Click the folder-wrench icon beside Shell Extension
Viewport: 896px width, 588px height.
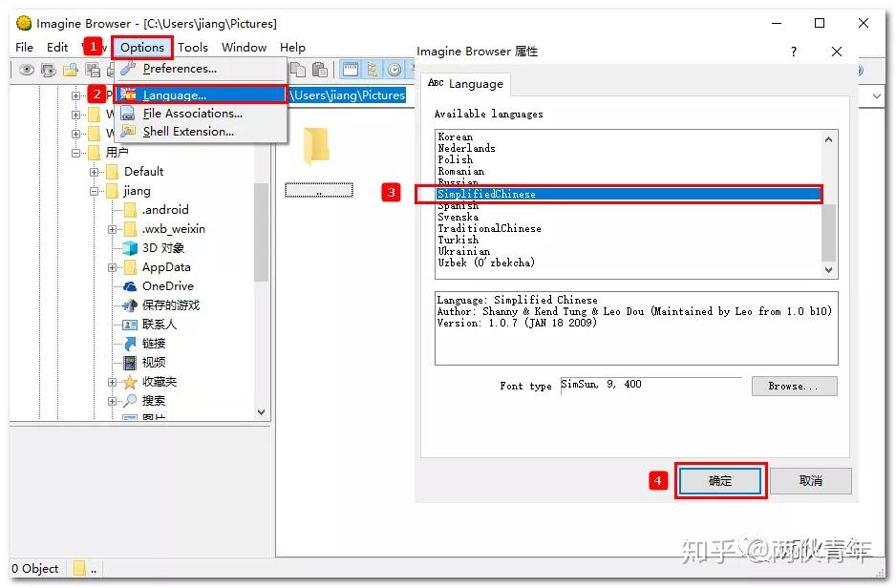pos(128,132)
